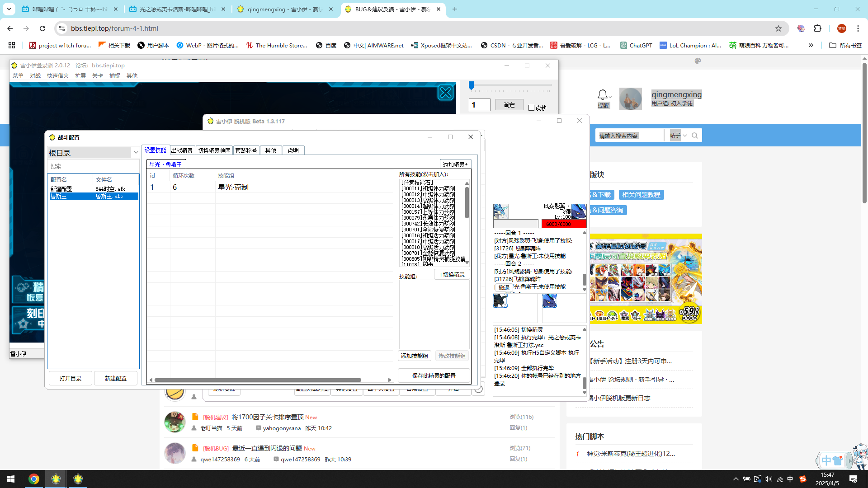This screenshot has height=488, width=868.
Task: Click the +切换精灵 button
Action: 452,275
